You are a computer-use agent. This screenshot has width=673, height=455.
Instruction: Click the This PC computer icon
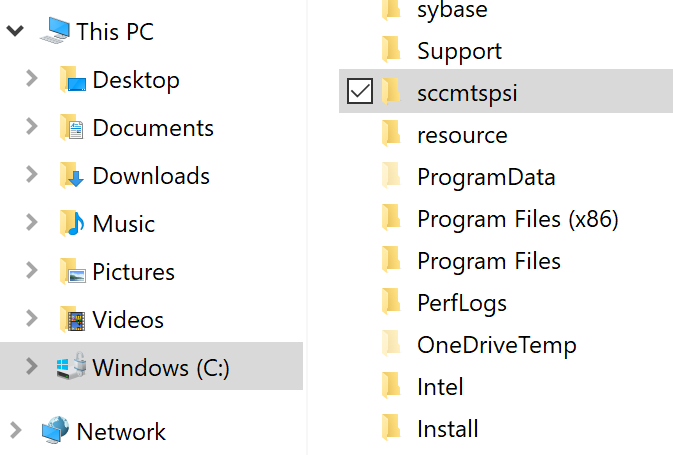coord(55,31)
